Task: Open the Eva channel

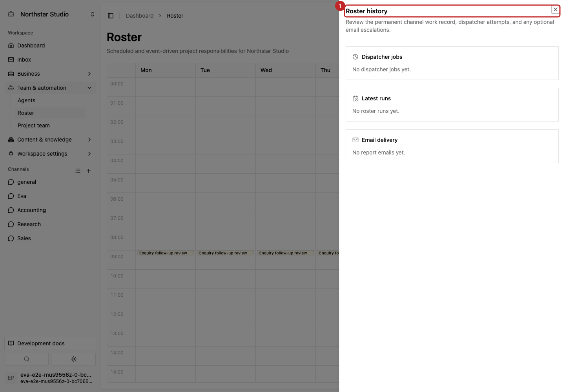Action: coord(50,196)
